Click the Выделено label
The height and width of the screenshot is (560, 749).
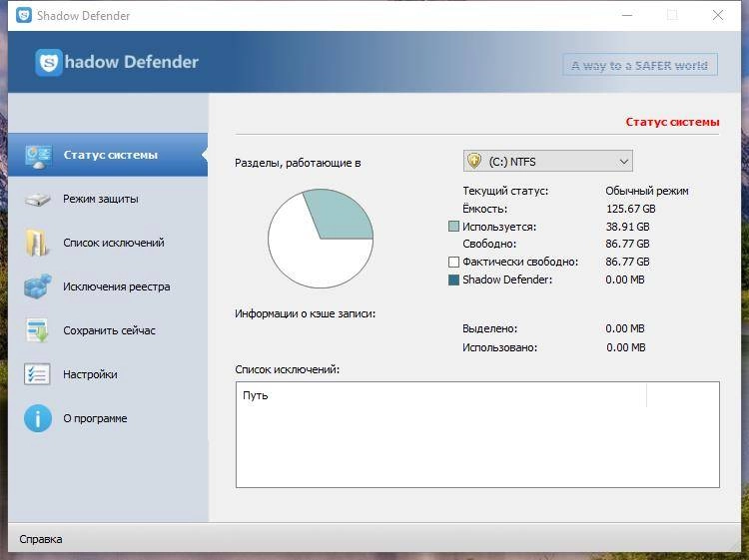tap(489, 328)
